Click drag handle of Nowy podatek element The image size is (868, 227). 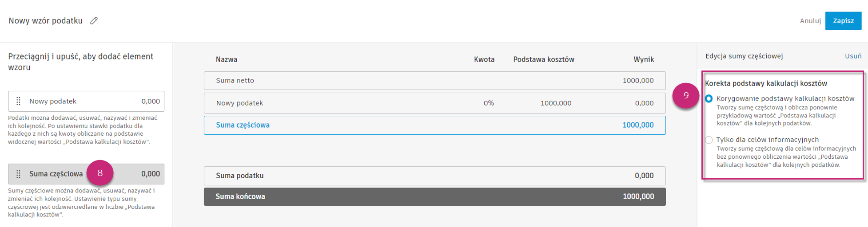(x=18, y=102)
